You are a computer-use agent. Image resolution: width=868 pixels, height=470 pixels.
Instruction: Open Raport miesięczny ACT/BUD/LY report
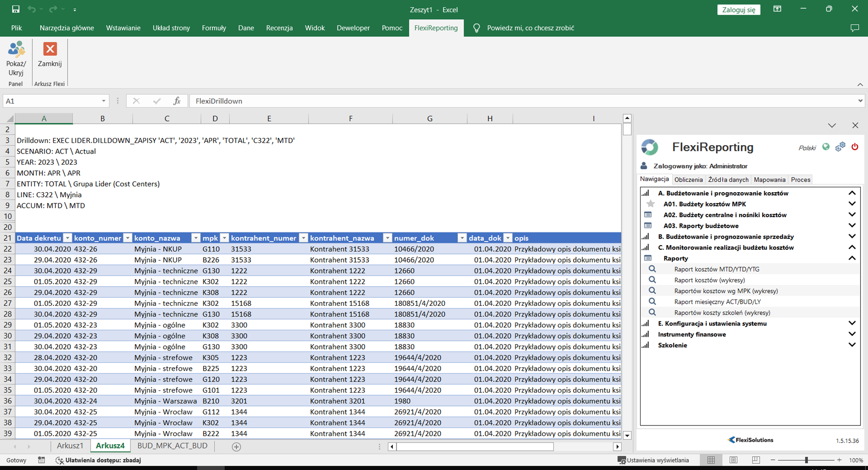click(x=711, y=302)
